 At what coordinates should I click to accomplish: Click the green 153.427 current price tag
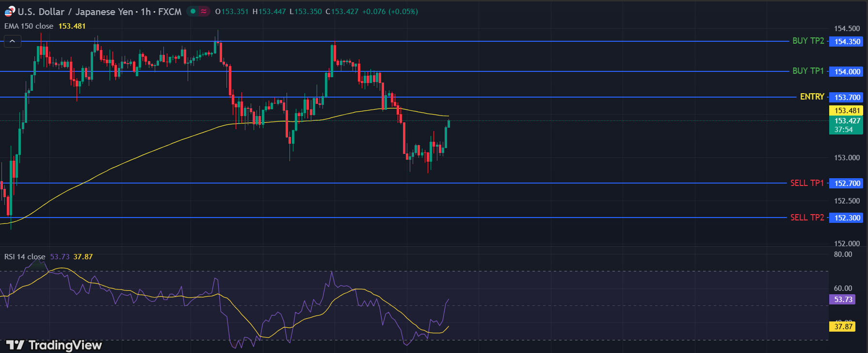click(847, 125)
